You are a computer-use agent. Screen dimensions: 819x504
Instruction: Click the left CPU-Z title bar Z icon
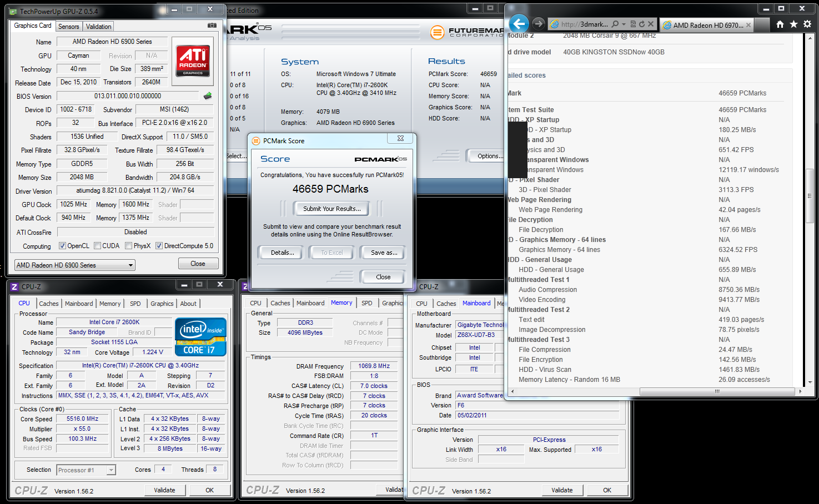coord(14,287)
